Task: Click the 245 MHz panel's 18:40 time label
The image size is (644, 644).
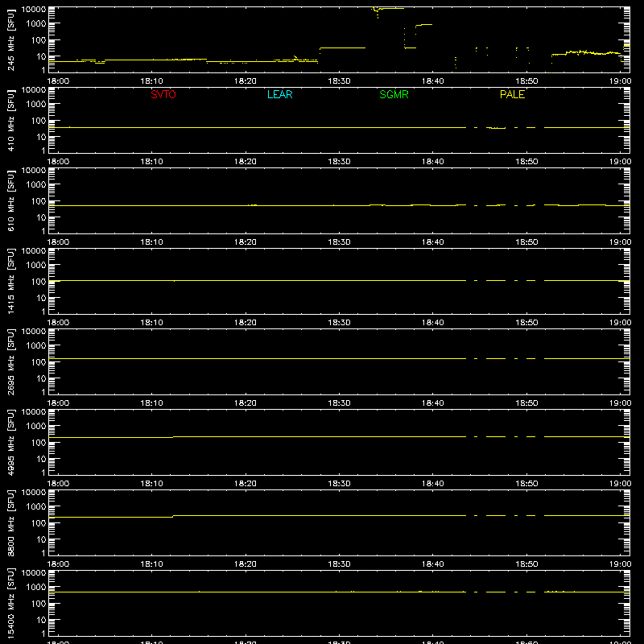Action: 432,81
